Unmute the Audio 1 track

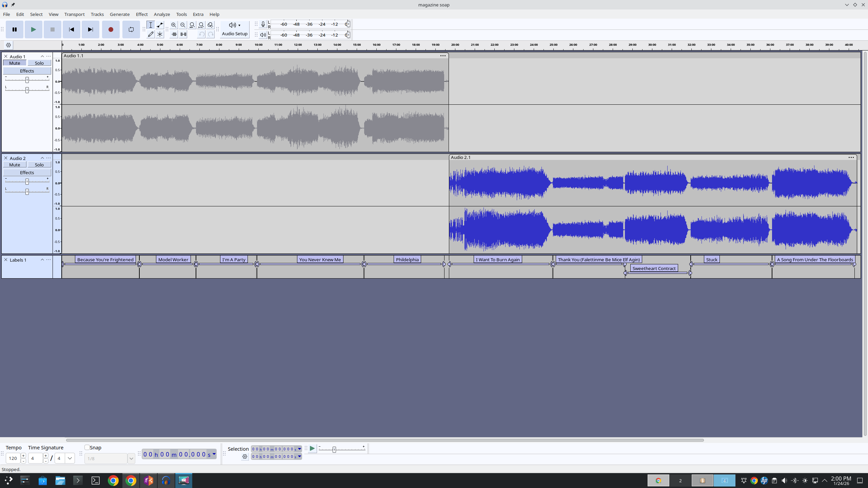pos(15,63)
